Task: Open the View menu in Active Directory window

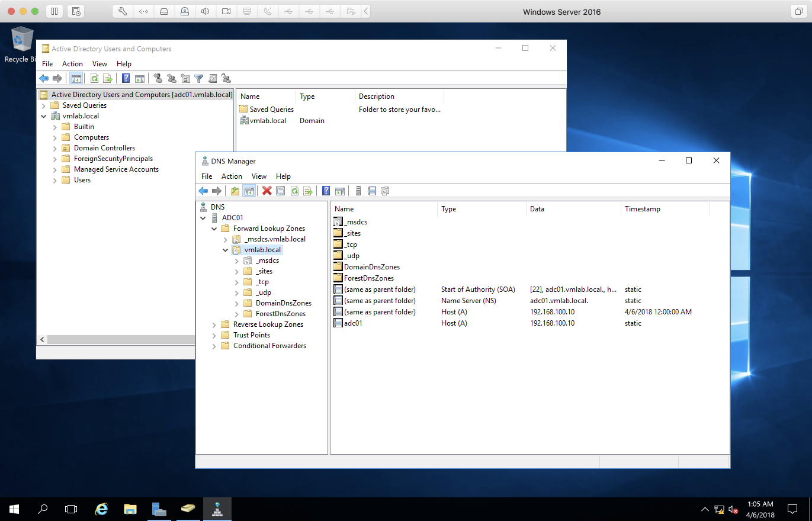Action: coord(100,64)
